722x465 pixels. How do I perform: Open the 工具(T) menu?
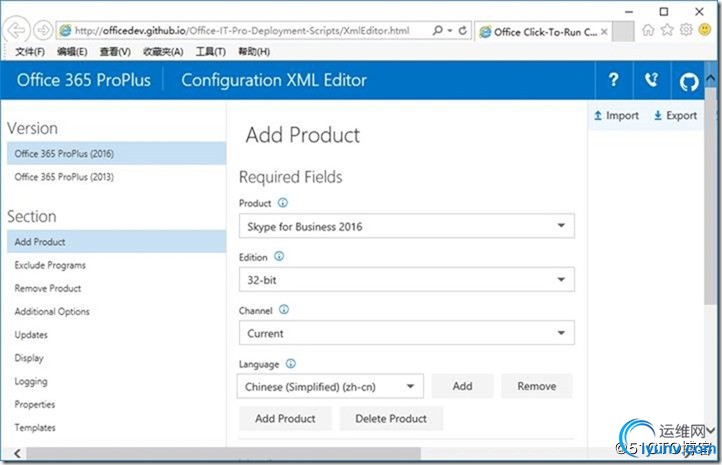(210, 52)
